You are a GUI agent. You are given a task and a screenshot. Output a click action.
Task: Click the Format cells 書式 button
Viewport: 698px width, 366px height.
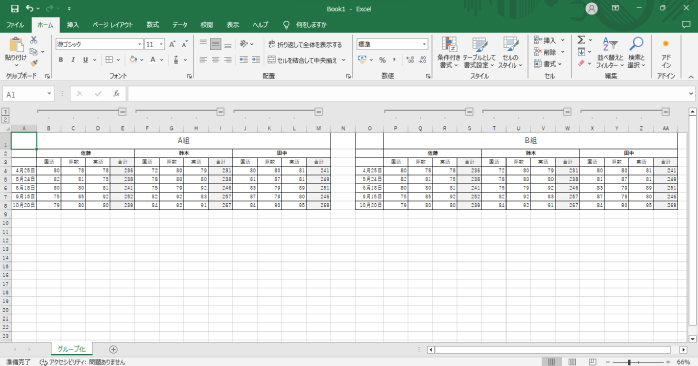(x=548, y=64)
